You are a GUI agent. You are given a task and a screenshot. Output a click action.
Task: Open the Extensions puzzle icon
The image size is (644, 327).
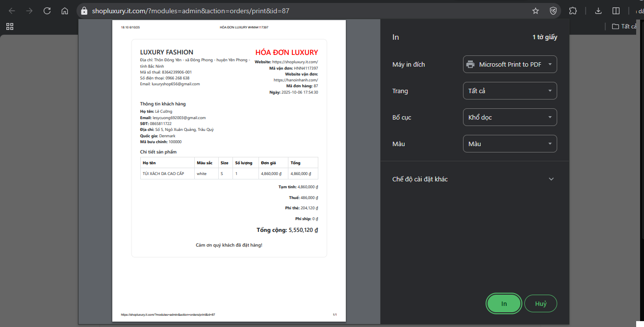coord(573,11)
